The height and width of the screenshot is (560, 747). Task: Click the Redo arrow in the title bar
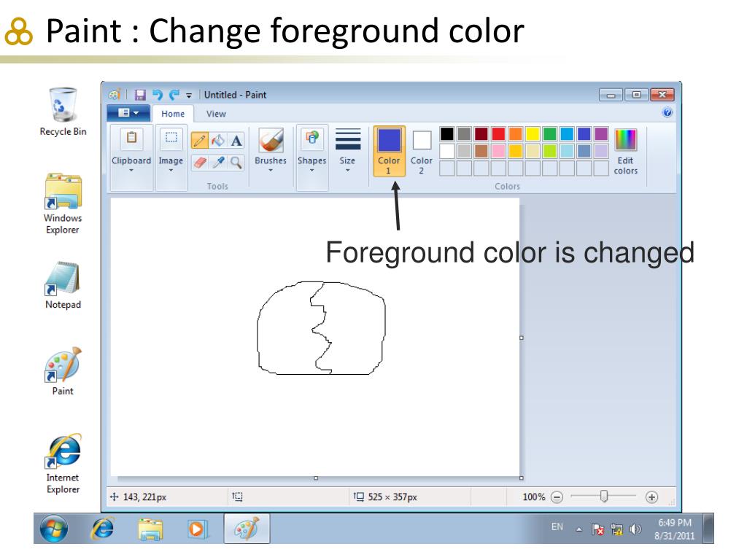point(174,95)
